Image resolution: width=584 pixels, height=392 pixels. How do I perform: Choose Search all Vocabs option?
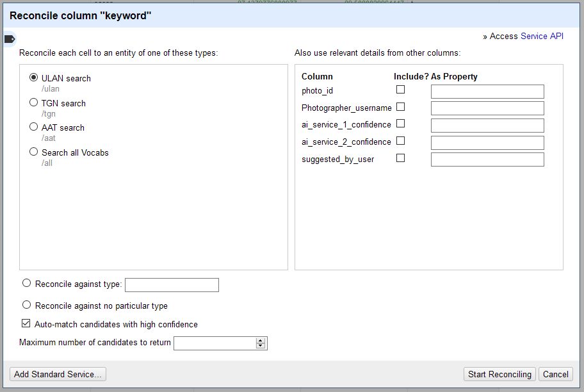33,151
